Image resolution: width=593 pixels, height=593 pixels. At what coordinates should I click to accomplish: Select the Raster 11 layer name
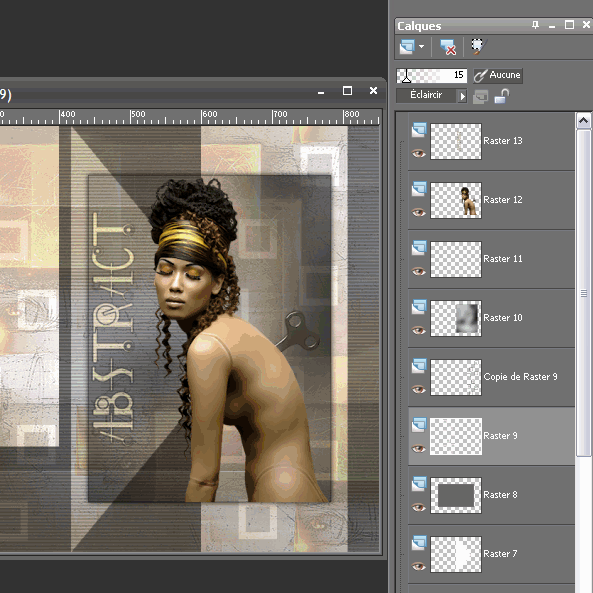(x=503, y=259)
